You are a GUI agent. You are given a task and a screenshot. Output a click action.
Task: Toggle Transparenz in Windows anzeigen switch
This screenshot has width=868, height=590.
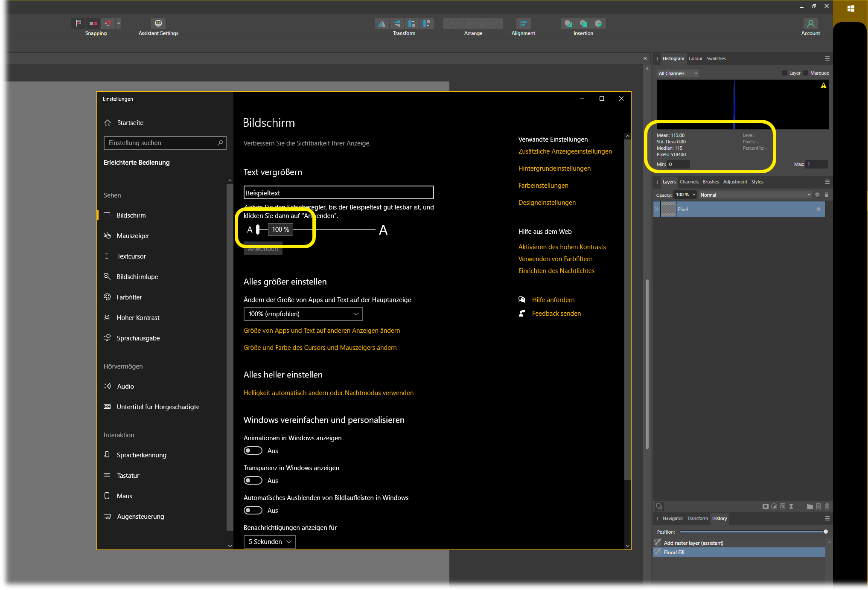coord(253,480)
